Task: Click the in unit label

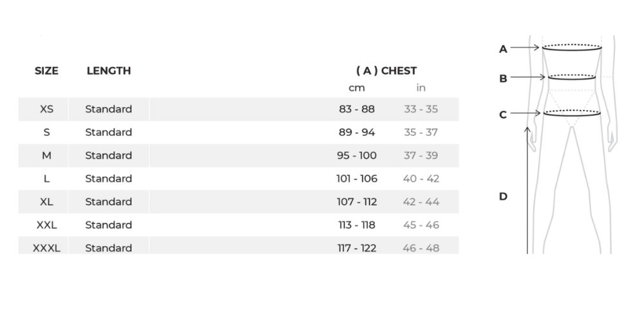Action: (421, 88)
